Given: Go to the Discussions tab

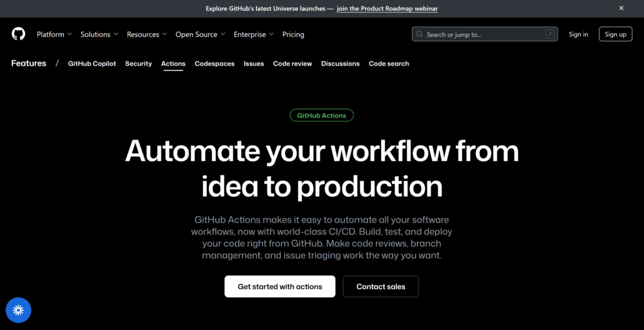Looking at the screenshot, I should click(x=340, y=63).
